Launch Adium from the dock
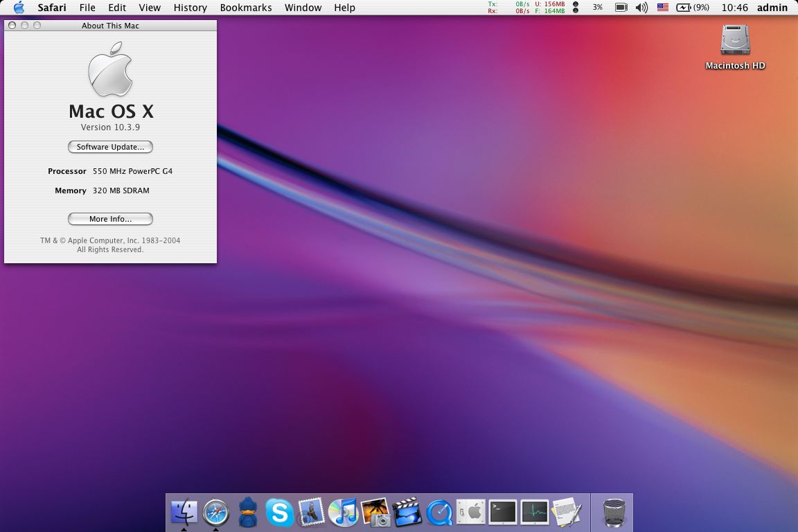Image resolution: width=798 pixels, height=532 pixels. click(x=248, y=513)
